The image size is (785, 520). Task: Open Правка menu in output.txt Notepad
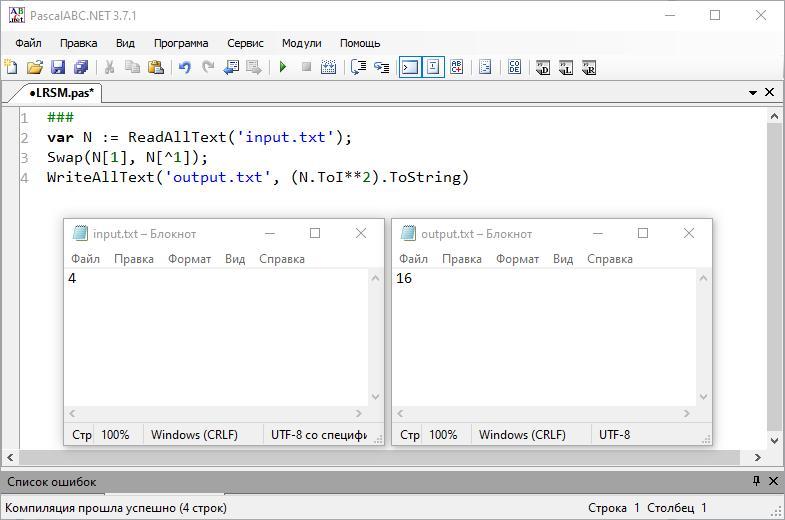pos(462,259)
